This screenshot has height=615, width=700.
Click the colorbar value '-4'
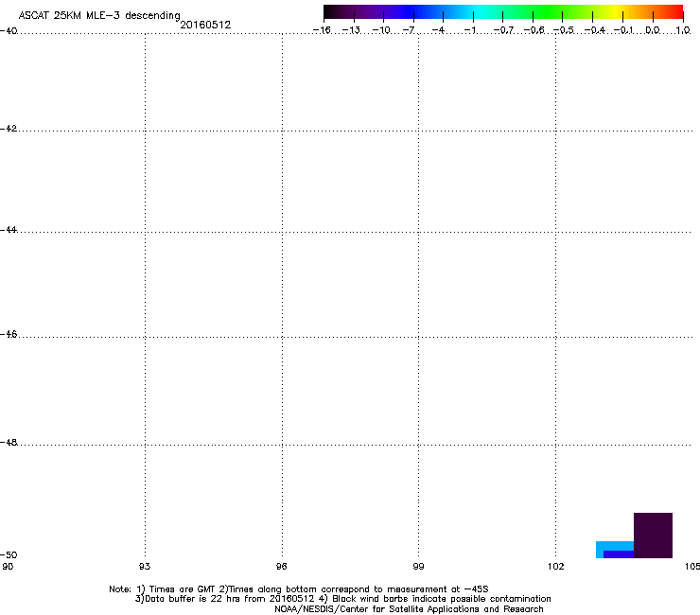click(x=438, y=30)
